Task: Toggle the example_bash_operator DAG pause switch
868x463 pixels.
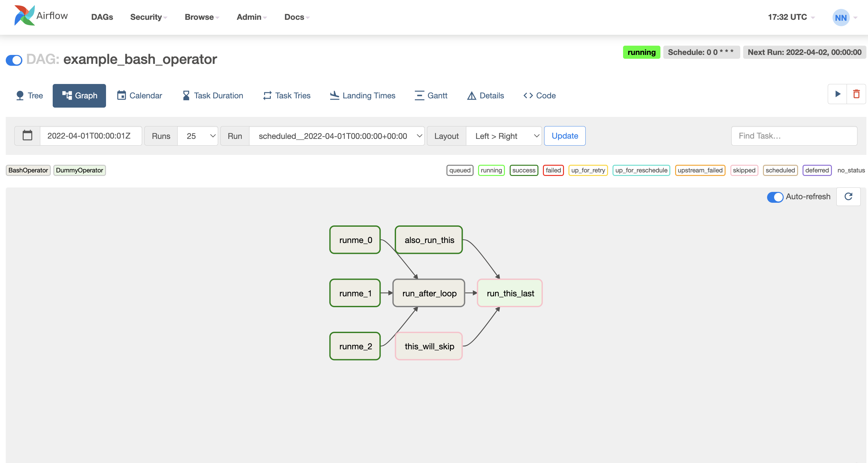Action: pos(14,60)
